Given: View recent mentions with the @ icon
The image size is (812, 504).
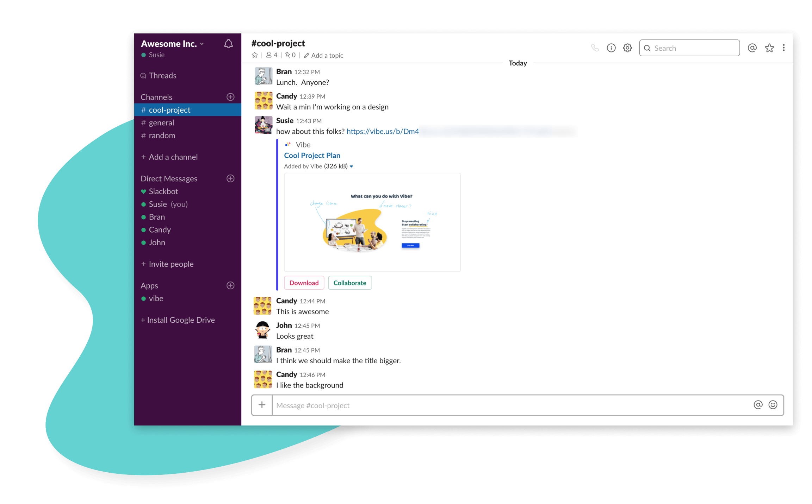Looking at the screenshot, I should (x=752, y=48).
